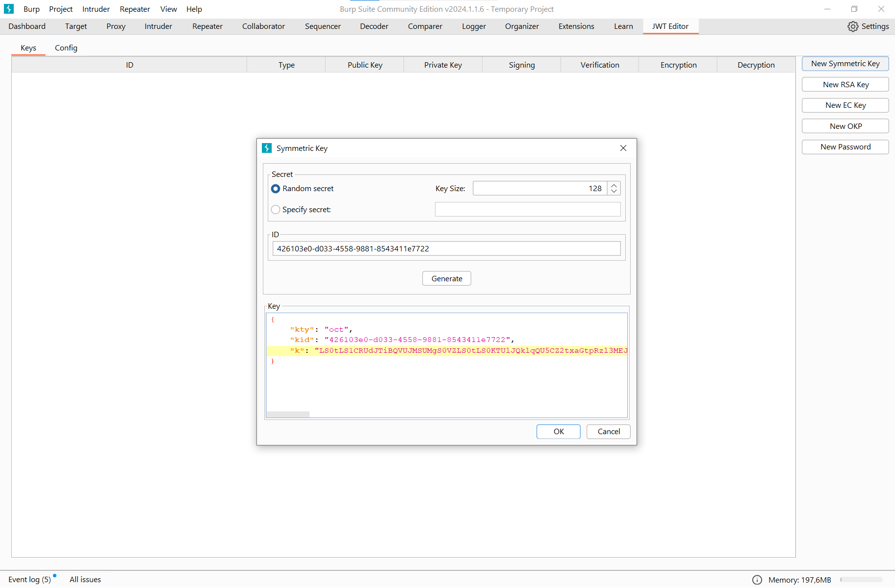The image size is (895, 588).
Task: Click the Decryption column header
Action: pos(756,65)
